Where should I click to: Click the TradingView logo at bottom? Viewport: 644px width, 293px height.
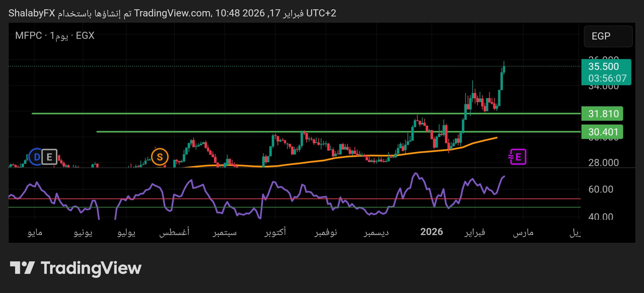pyautogui.click(x=75, y=268)
